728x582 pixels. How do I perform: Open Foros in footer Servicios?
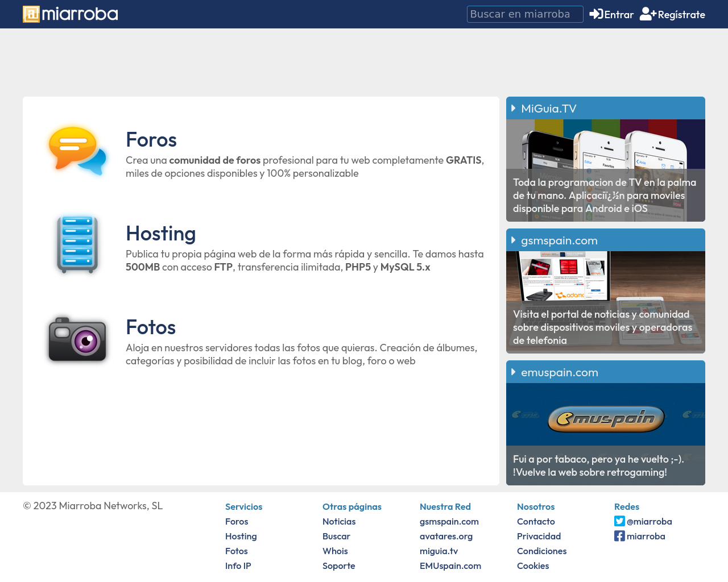click(x=237, y=521)
